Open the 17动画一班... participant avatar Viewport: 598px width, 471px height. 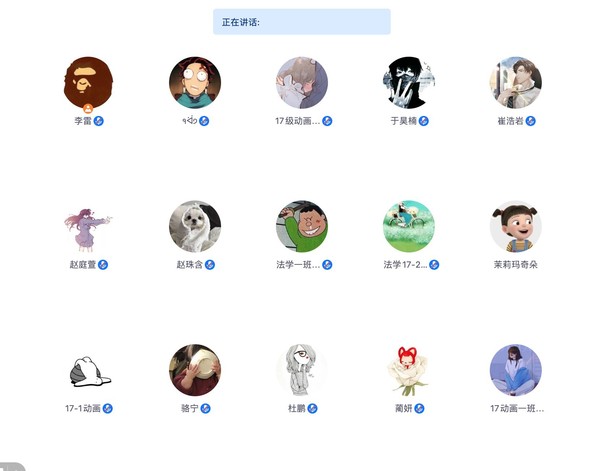pyautogui.click(x=516, y=370)
